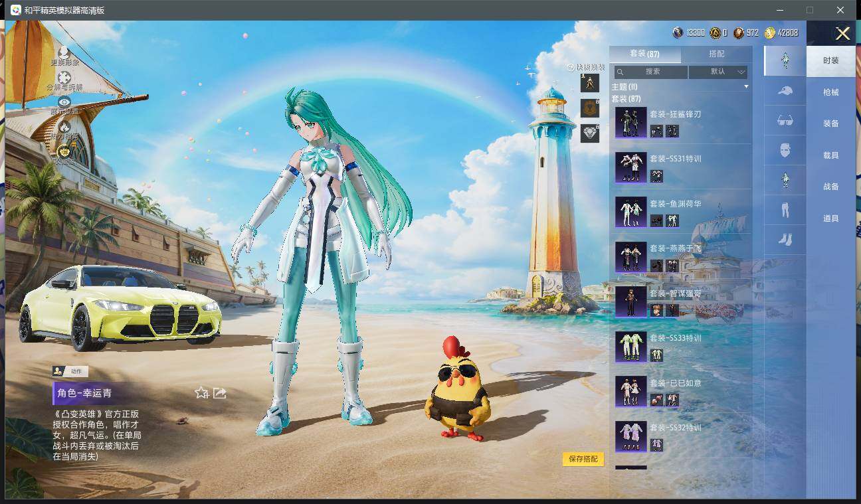
Task: Switch to the 套装 (87) tab
Action: 644,54
